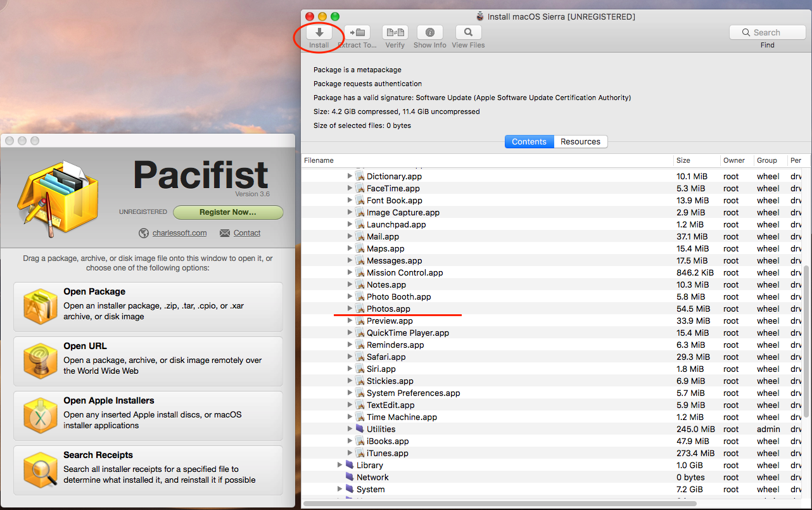This screenshot has height=510, width=812.
Task: Open the charlessoft.com link
Action: point(179,233)
